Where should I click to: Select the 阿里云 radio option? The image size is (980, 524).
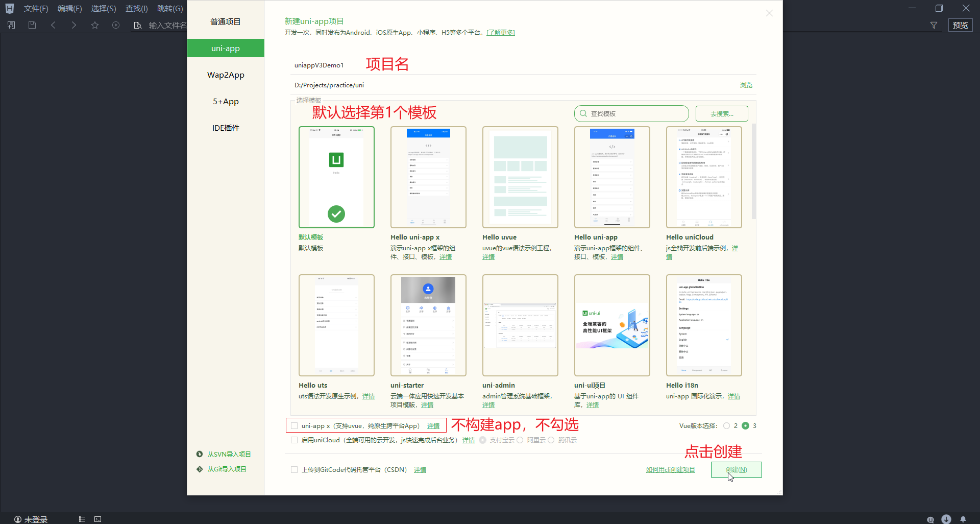520,440
